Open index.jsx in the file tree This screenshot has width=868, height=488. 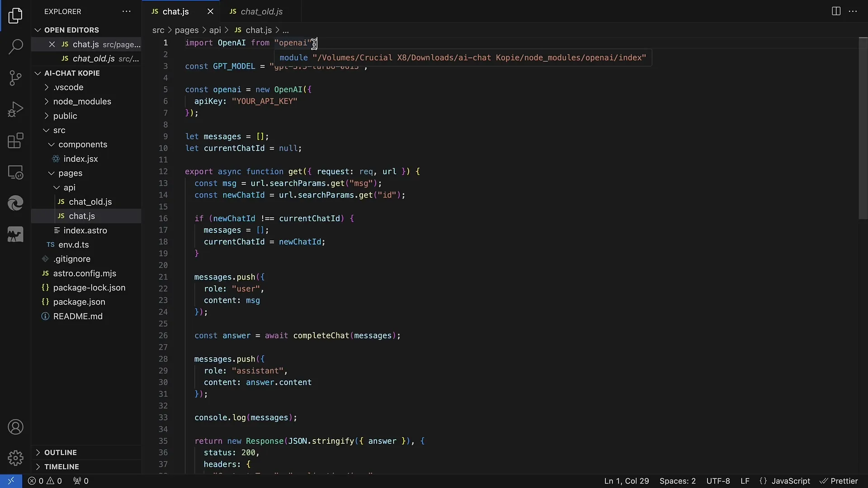(86, 159)
